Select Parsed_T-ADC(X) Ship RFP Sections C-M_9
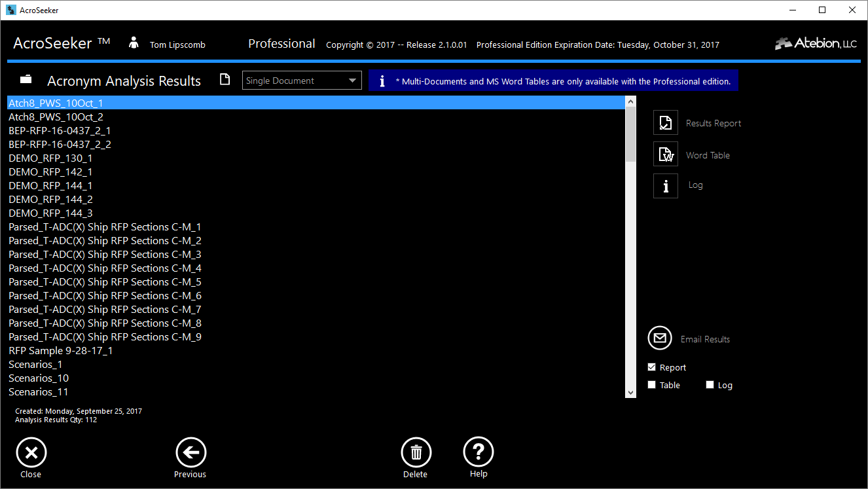The image size is (868, 489). 316,336
